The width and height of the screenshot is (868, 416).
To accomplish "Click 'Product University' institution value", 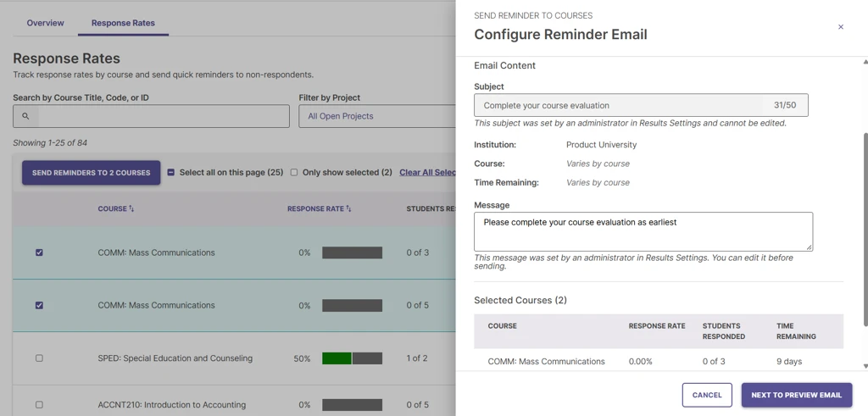I will 601,145.
